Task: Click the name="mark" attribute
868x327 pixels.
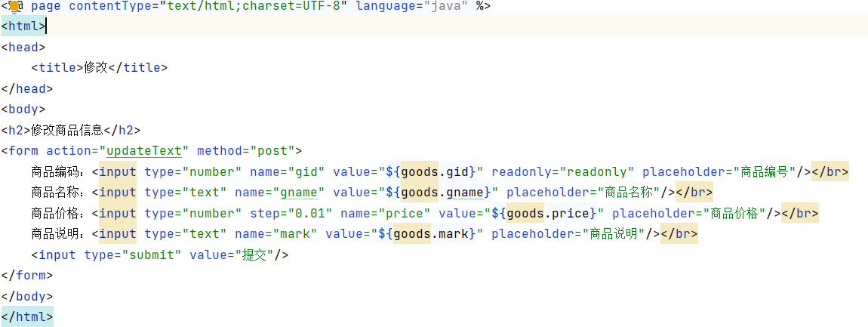Action: tap(276, 234)
